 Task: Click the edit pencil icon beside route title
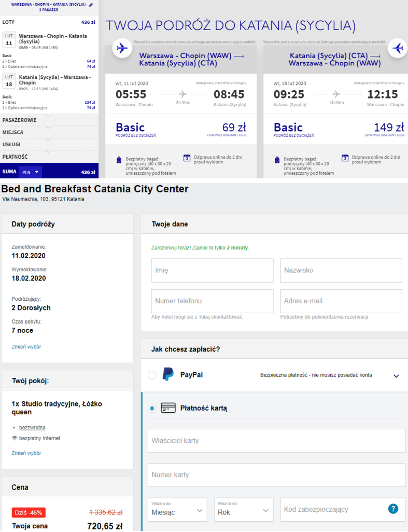coord(91,5)
